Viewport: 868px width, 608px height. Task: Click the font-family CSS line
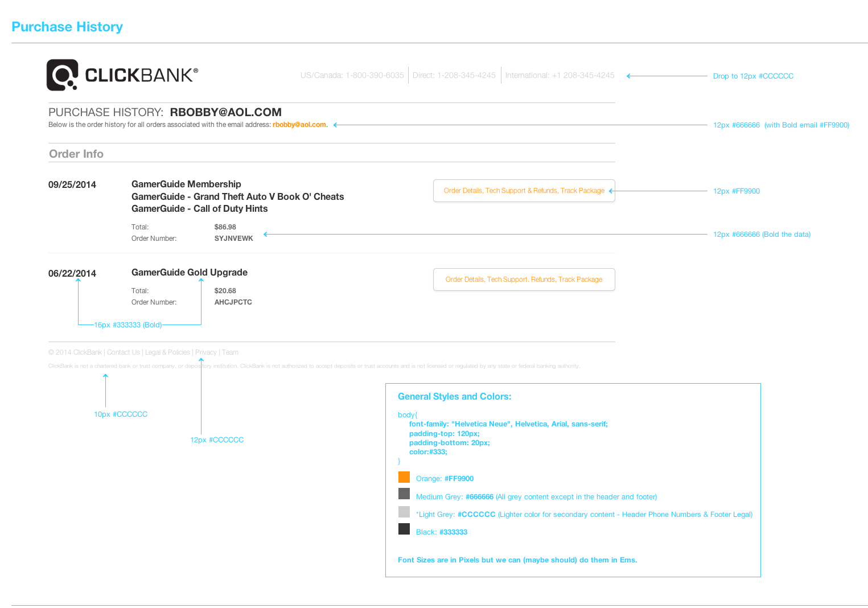pyautogui.click(x=508, y=424)
